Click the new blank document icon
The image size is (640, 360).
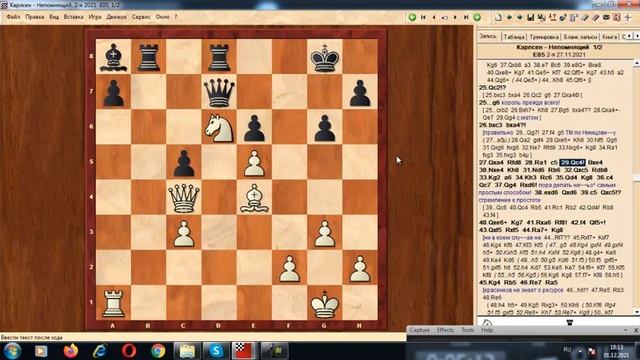(x=498, y=17)
